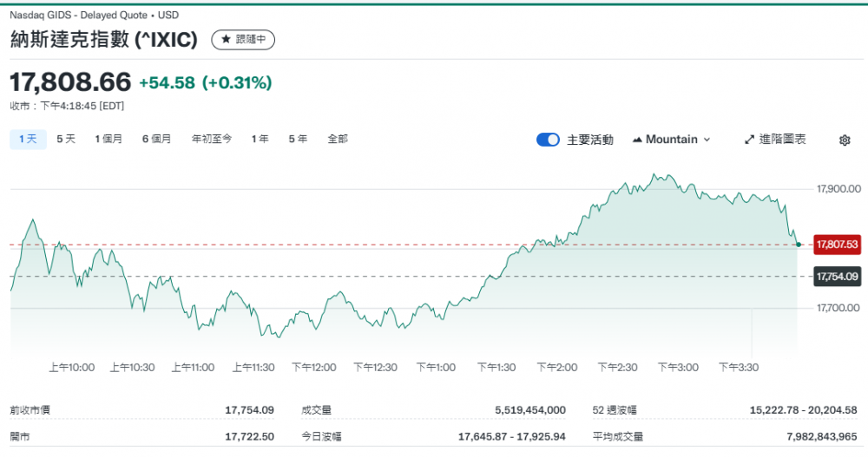Toggle the 主要活動 switch off
This screenshot has height=457, width=868.
548,140
